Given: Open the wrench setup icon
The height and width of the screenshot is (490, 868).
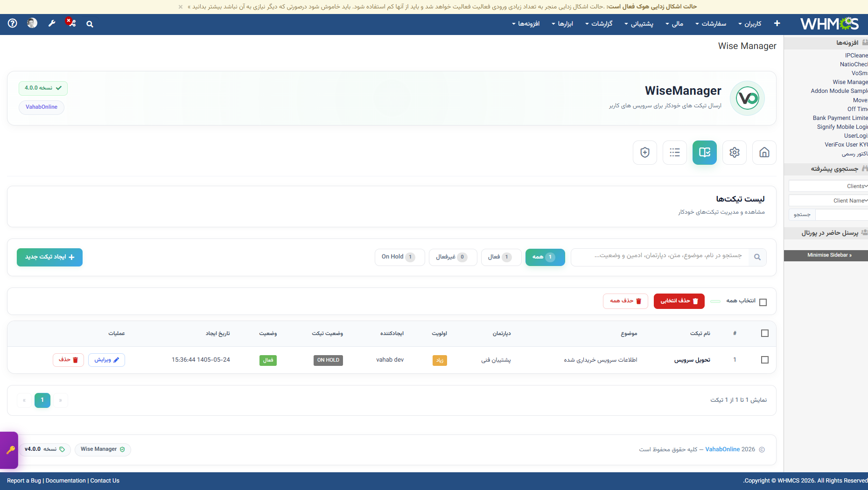Looking at the screenshot, I should click(52, 23).
